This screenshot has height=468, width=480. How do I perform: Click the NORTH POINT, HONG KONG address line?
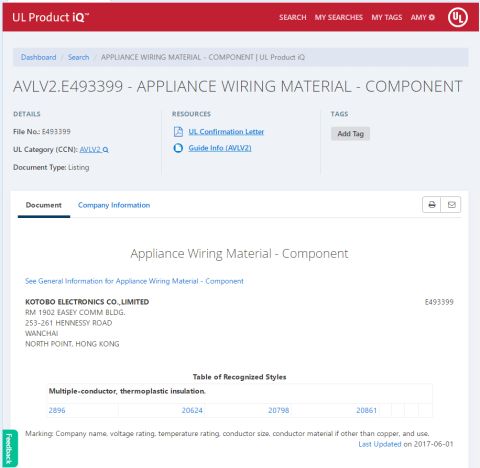72,344
